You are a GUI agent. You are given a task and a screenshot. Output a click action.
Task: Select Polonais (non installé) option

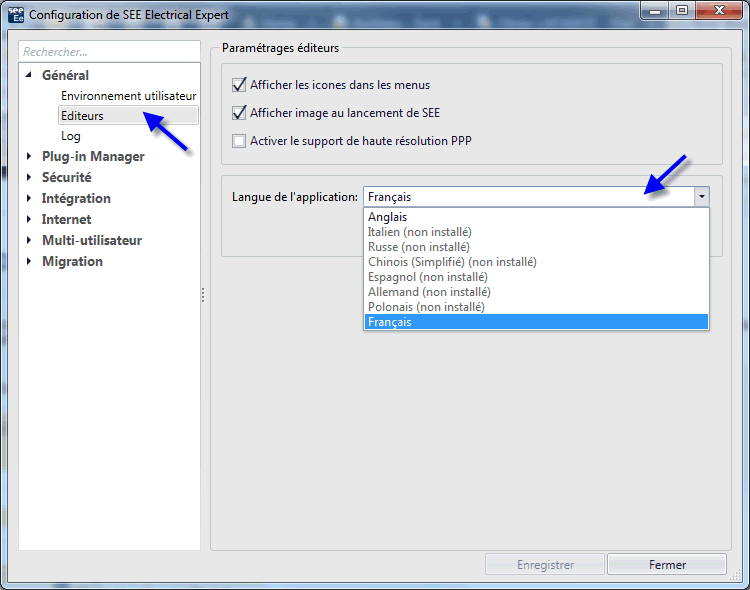tap(536, 307)
